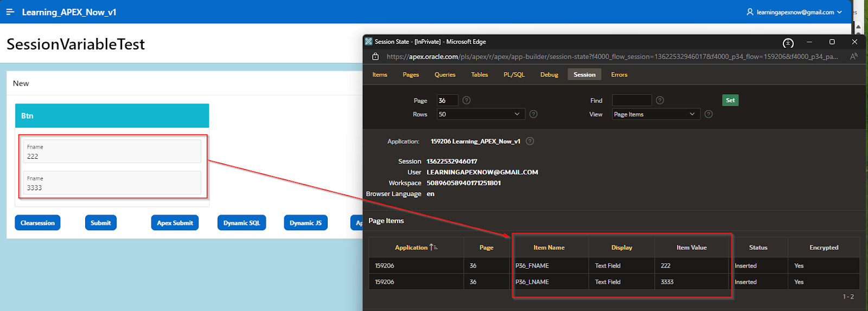Click help icon next to Rows dropdown
This screenshot has width=868, height=311.
(533, 114)
